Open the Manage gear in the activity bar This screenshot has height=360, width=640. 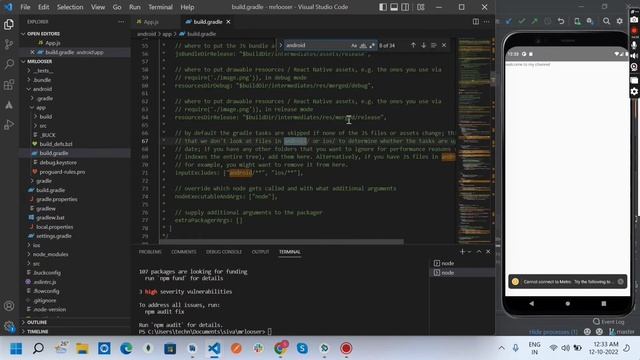[x=9, y=326]
